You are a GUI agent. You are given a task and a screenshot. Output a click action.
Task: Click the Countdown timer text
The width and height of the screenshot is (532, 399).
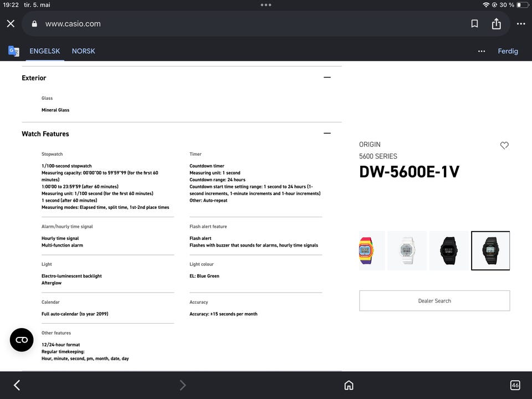pos(207,166)
